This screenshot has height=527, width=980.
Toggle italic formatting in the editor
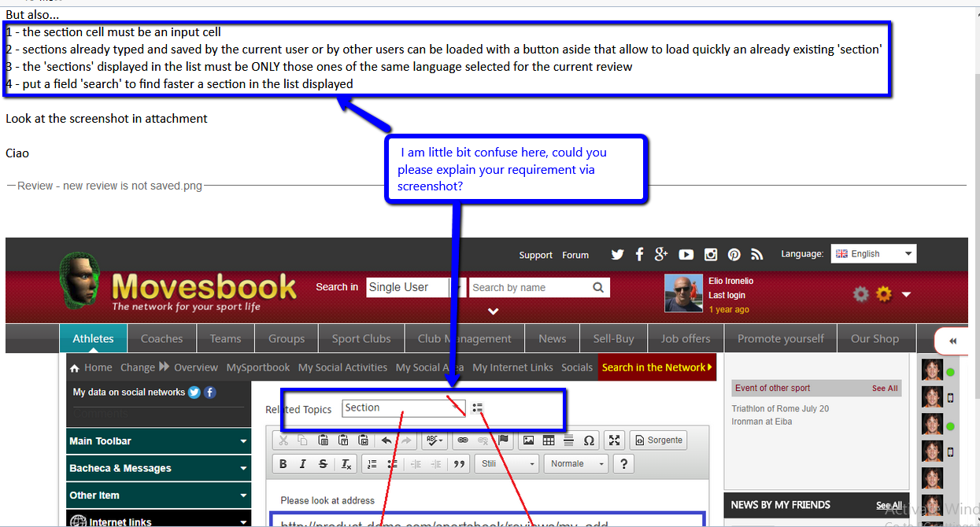click(303, 464)
